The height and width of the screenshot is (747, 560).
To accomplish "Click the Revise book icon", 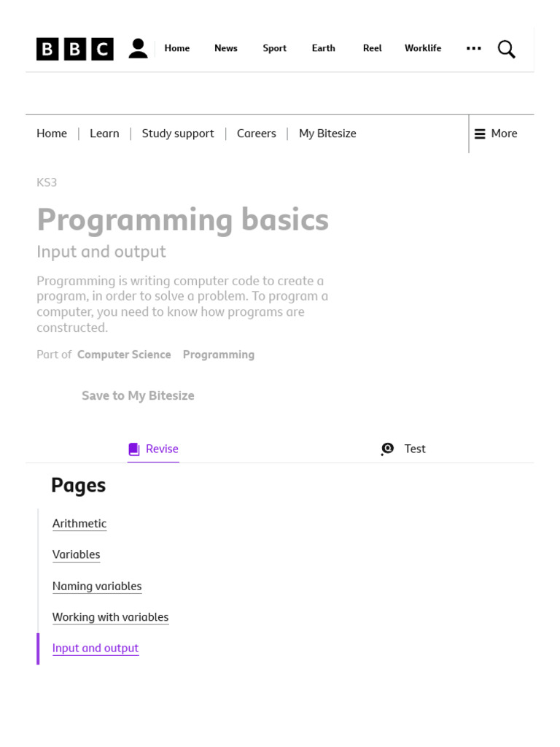I will pyautogui.click(x=133, y=449).
